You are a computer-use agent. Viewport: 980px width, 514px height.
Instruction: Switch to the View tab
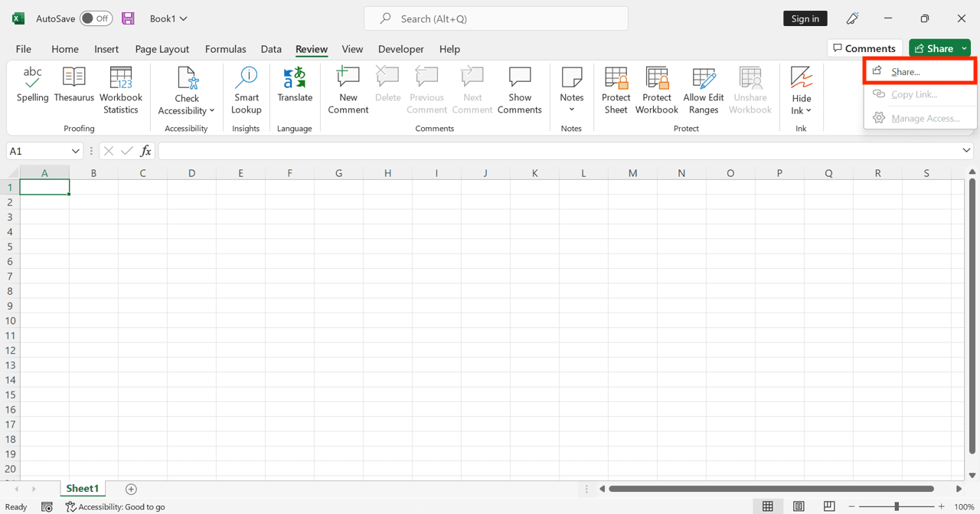pyautogui.click(x=352, y=49)
